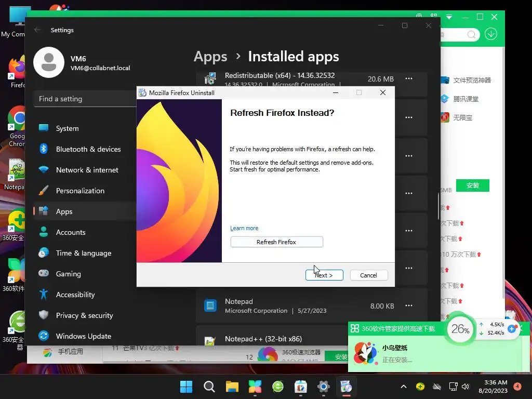Cancel the Firefox uninstall dialog
This screenshot has width=532, height=399.
[368, 275]
